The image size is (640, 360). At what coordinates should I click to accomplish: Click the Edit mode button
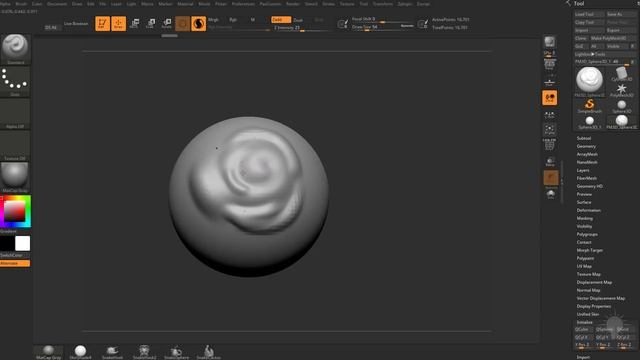(x=102, y=24)
